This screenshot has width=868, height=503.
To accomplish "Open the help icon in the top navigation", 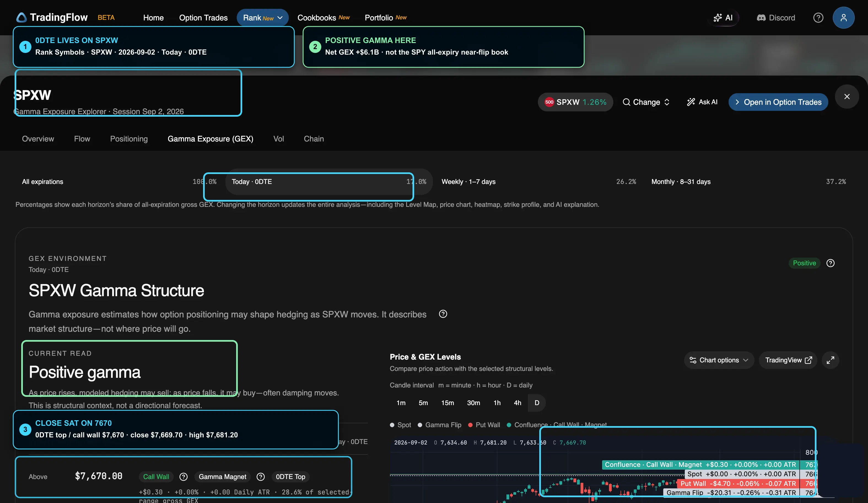I will 818,18.
